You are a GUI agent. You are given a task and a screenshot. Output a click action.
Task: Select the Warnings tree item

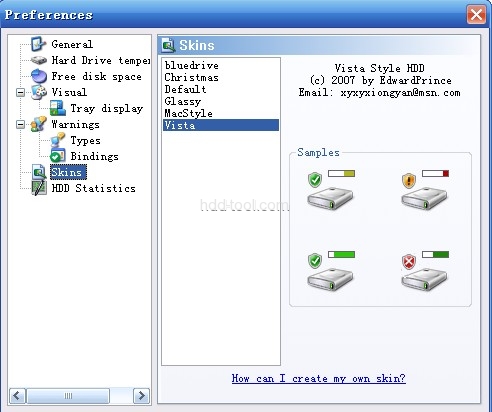tap(75, 124)
